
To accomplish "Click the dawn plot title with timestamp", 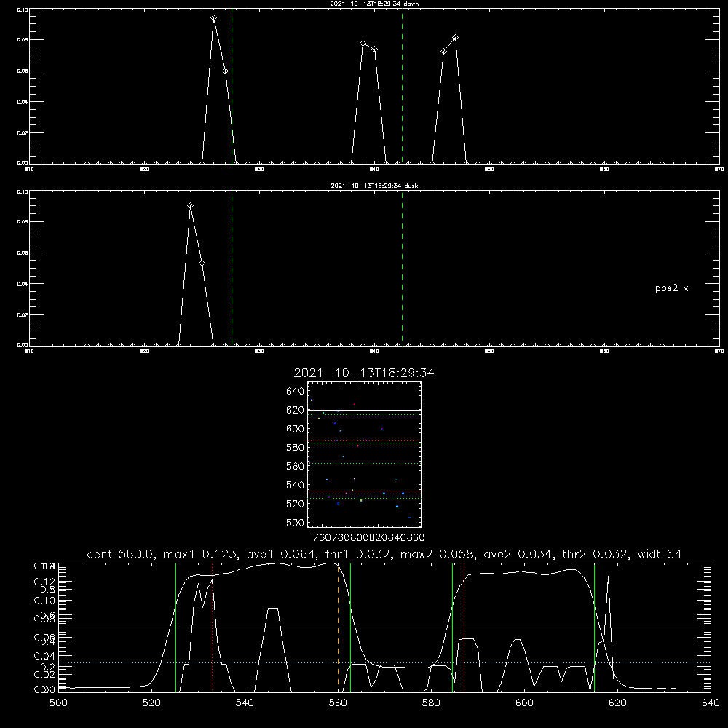I will (374, 4).
